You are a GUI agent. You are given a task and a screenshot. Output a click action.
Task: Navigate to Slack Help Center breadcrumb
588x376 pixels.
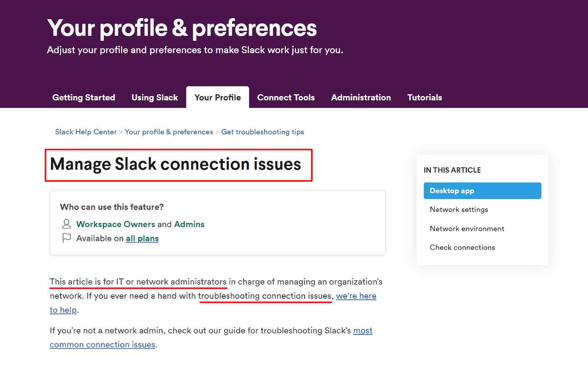coord(86,132)
